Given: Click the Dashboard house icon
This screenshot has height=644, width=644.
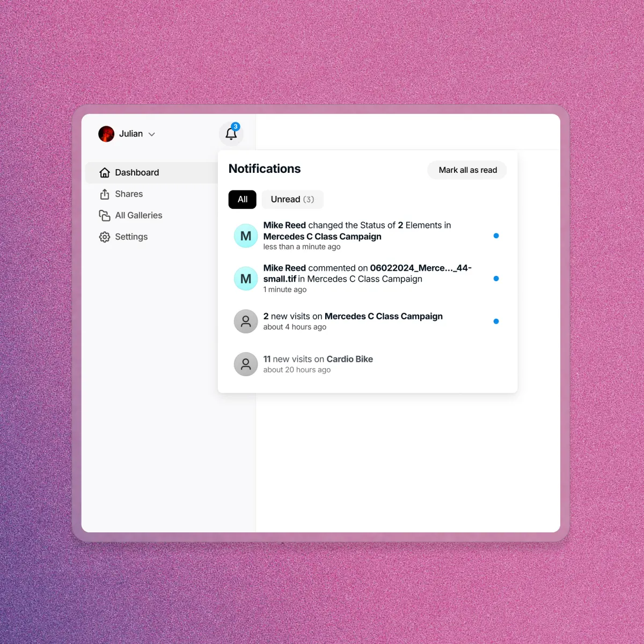Looking at the screenshot, I should (x=105, y=172).
